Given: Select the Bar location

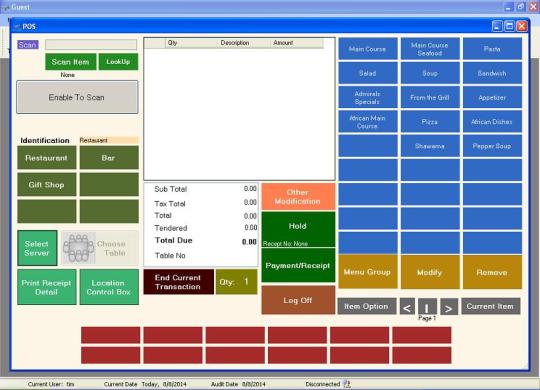Looking at the screenshot, I should [x=109, y=158].
